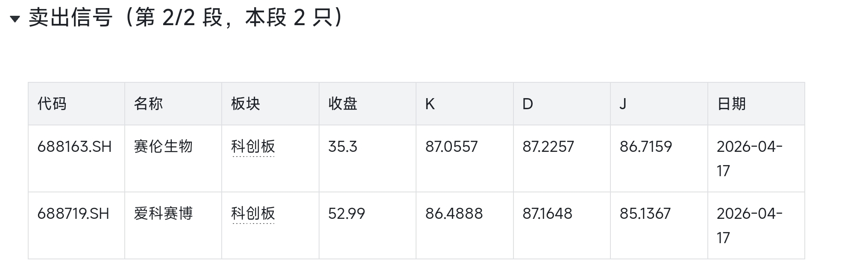Screen dimensions: 868x276
Task: Select J value 85.1367 cell
Action: click(645, 213)
